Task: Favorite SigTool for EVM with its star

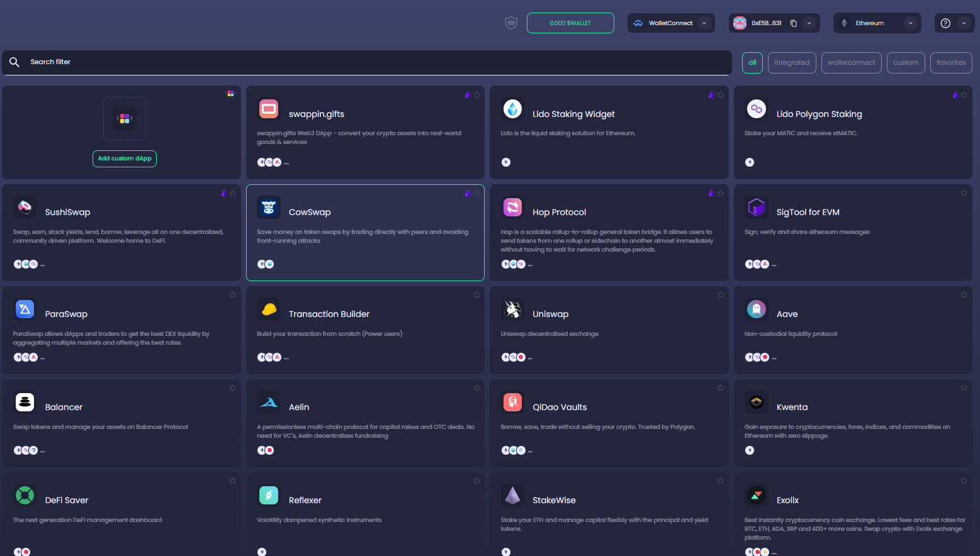Action: click(x=964, y=193)
